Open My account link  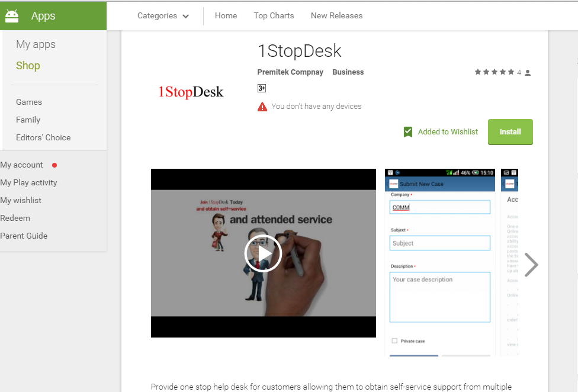pyautogui.click(x=21, y=165)
